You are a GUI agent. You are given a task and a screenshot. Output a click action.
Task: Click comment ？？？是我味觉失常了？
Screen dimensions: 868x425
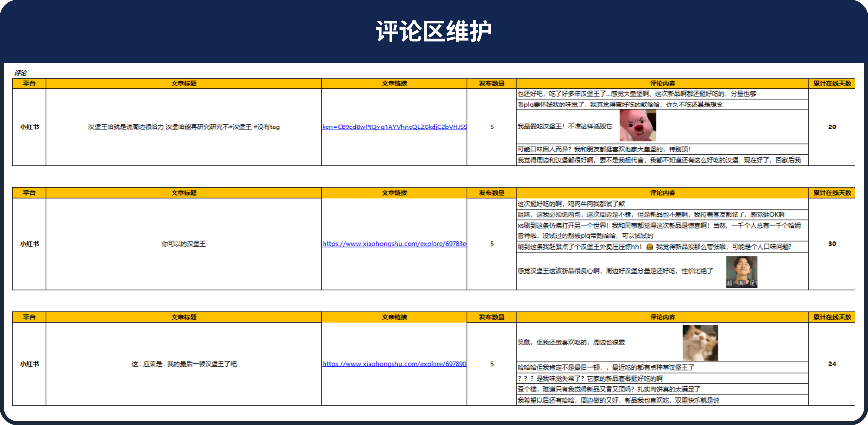[x=590, y=379]
